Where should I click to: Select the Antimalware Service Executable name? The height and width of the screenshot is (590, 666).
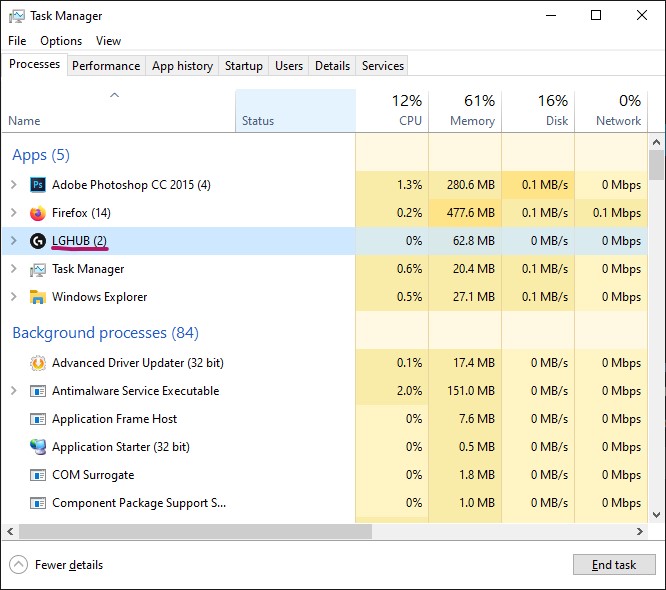pos(135,391)
